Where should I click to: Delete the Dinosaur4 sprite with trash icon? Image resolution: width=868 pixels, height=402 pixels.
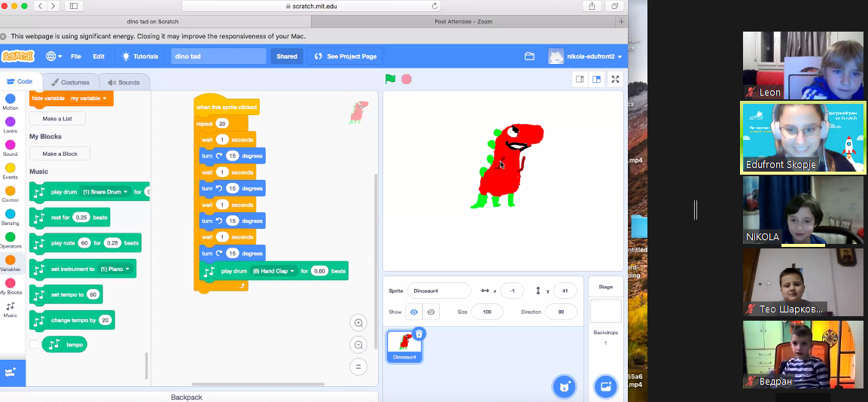coord(419,333)
